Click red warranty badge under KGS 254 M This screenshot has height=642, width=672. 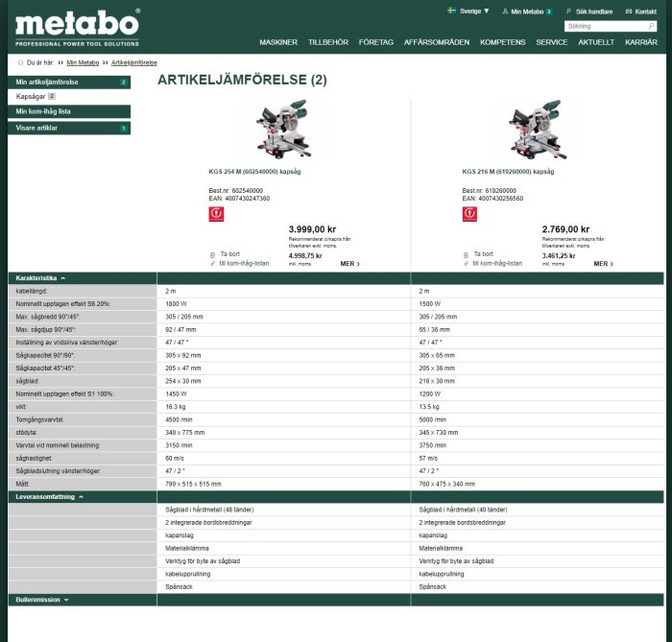[x=216, y=214]
